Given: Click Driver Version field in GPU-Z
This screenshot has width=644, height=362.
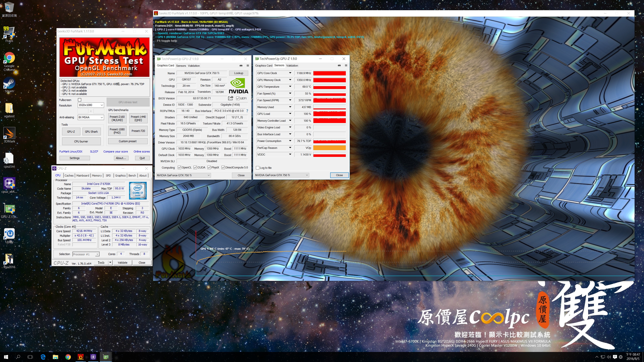Looking at the screenshot, I should [x=212, y=142].
